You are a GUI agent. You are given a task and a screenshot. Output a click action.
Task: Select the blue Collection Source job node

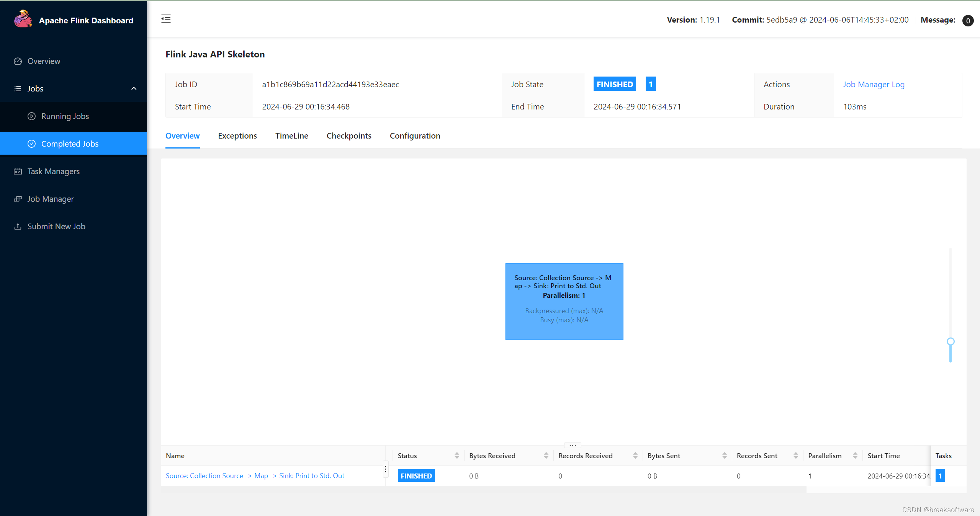pos(564,301)
